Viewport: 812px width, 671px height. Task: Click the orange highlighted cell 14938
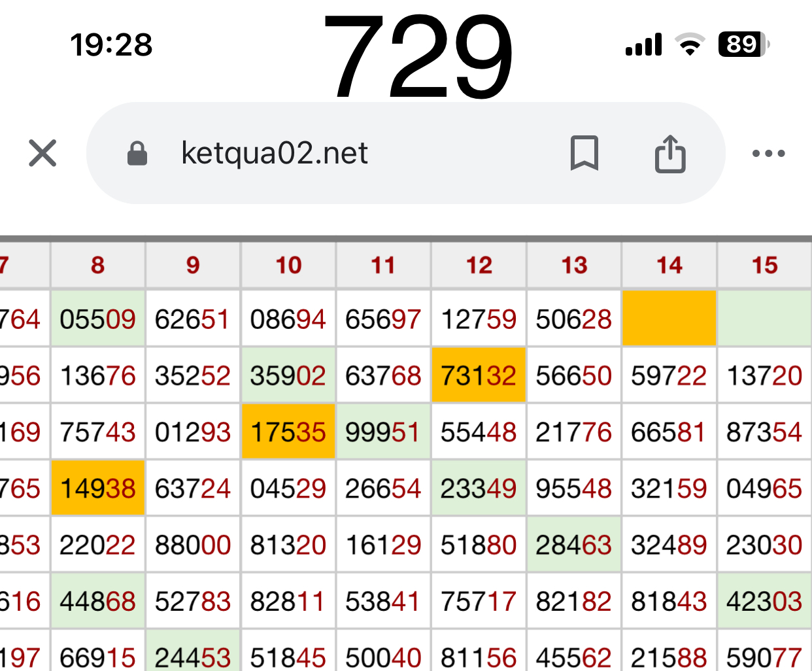[x=98, y=489]
